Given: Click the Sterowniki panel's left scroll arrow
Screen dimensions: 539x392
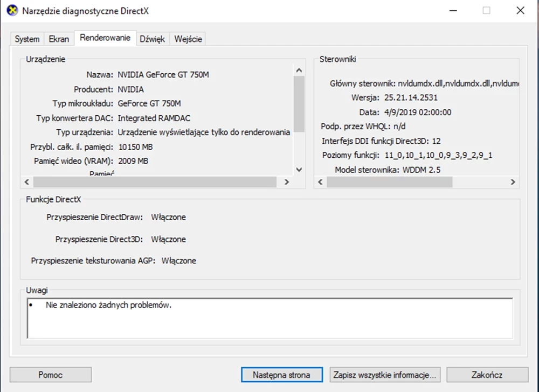Looking at the screenshot, I should (320, 182).
